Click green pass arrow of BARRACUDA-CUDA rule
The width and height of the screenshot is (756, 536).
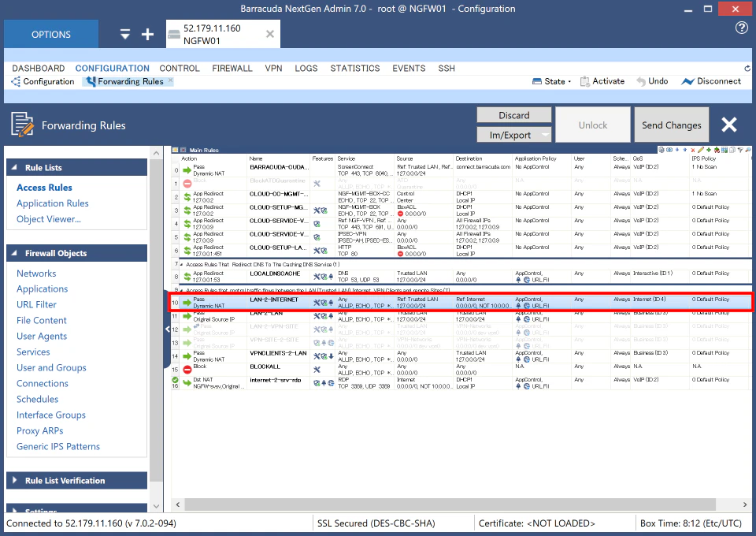[x=187, y=169]
